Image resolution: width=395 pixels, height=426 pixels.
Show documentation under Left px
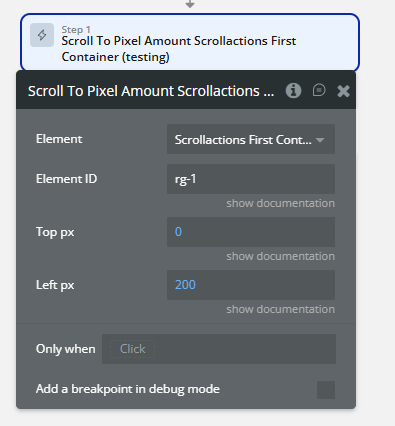(x=280, y=309)
